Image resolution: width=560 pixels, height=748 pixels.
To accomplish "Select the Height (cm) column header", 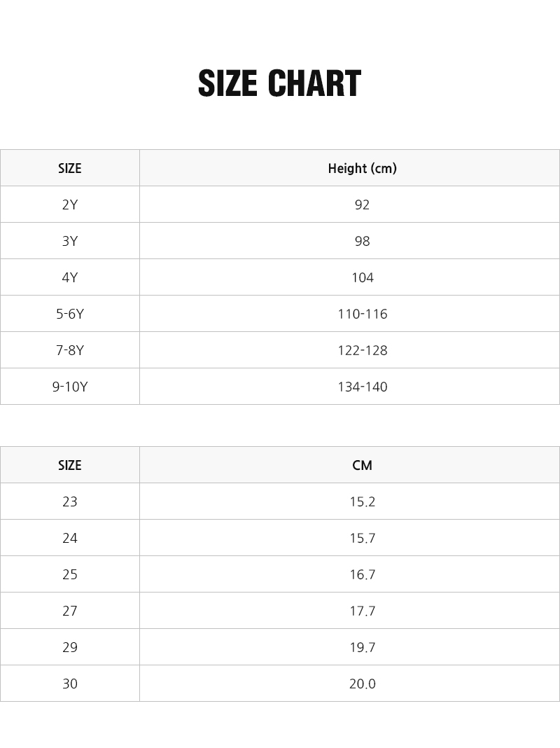I will [x=362, y=168].
